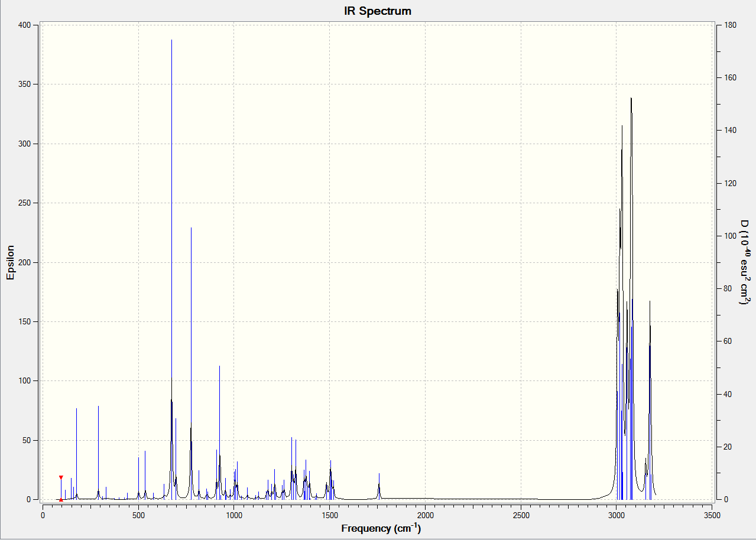Click the red downward triangle marker above the frequency cursor

coord(61,477)
